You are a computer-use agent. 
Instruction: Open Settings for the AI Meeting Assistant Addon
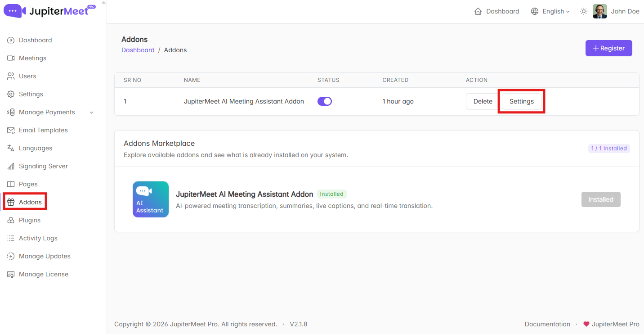[x=522, y=101]
